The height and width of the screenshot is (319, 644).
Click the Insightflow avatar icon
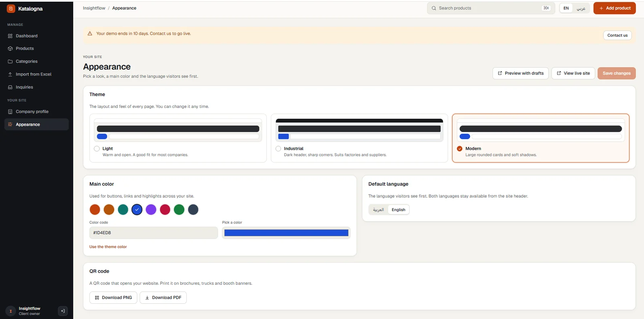pos(10,311)
